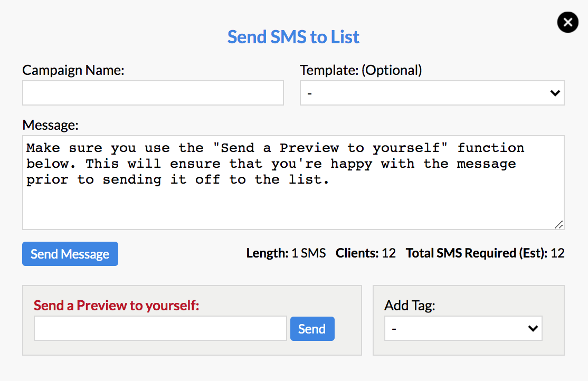Click the red "Send a Preview to yourself" label

[x=117, y=305]
